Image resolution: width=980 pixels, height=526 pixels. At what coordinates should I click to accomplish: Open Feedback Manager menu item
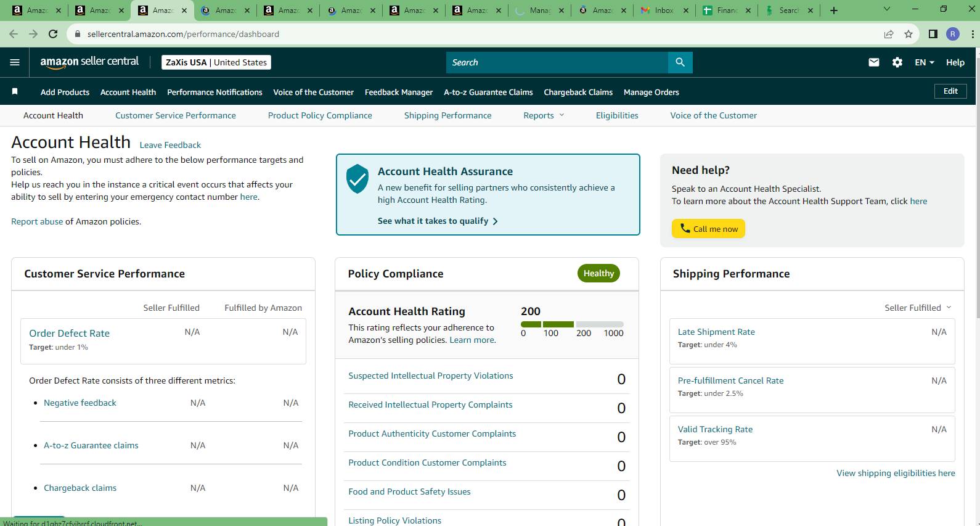[x=399, y=92]
